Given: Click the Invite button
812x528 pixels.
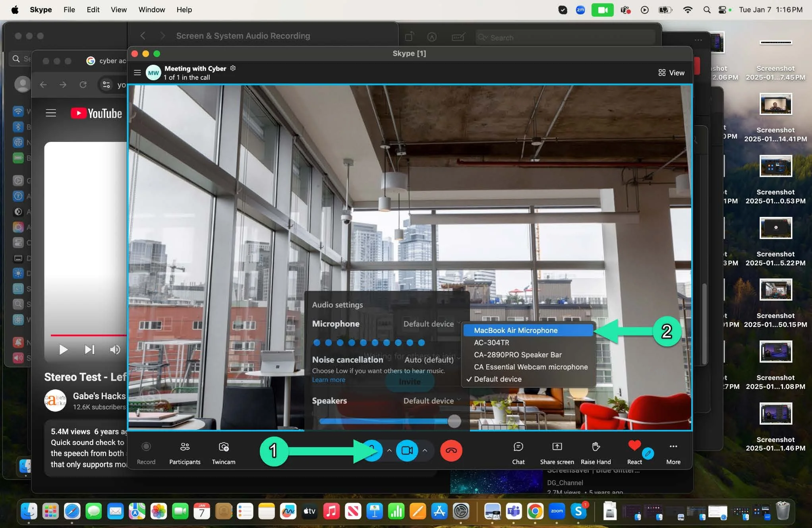Looking at the screenshot, I should pyautogui.click(x=410, y=382).
